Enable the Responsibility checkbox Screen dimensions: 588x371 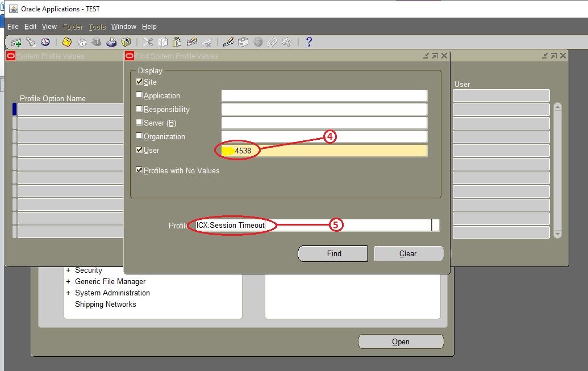pyautogui.click(x=139, y=109)
